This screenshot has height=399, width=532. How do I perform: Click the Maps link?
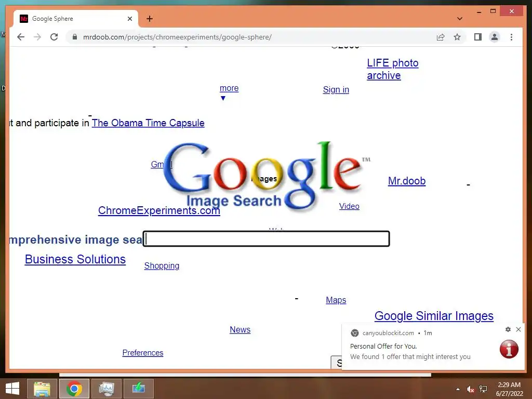coord(336,300)
